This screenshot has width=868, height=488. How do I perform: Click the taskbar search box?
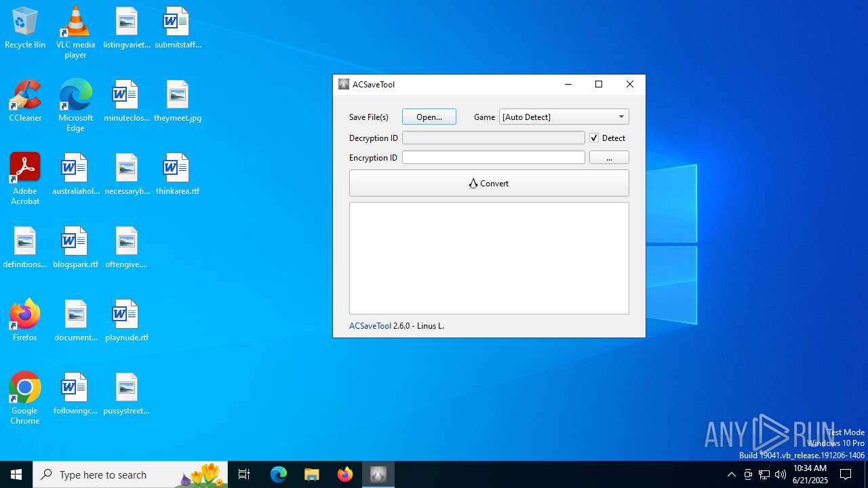click(130, 474)
